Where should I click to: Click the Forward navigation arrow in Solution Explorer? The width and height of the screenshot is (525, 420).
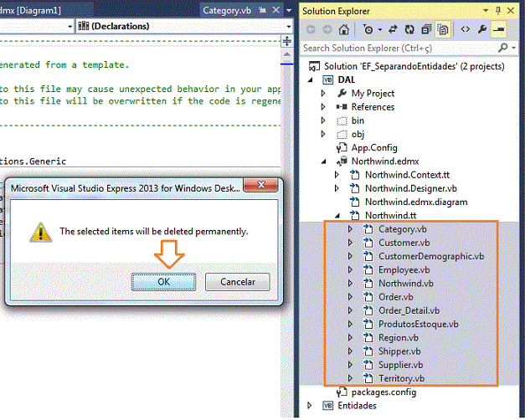[x=327, y=30]
